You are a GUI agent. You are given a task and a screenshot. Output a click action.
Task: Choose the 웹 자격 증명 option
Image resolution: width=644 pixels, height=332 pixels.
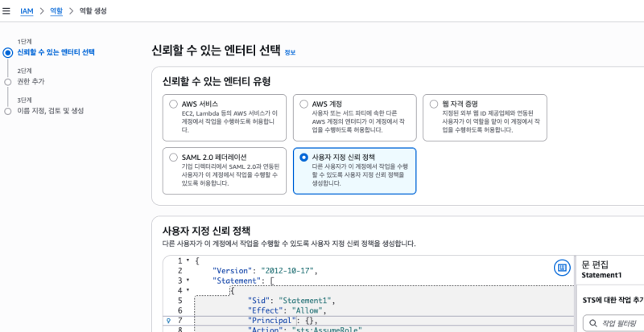(434, 104)
